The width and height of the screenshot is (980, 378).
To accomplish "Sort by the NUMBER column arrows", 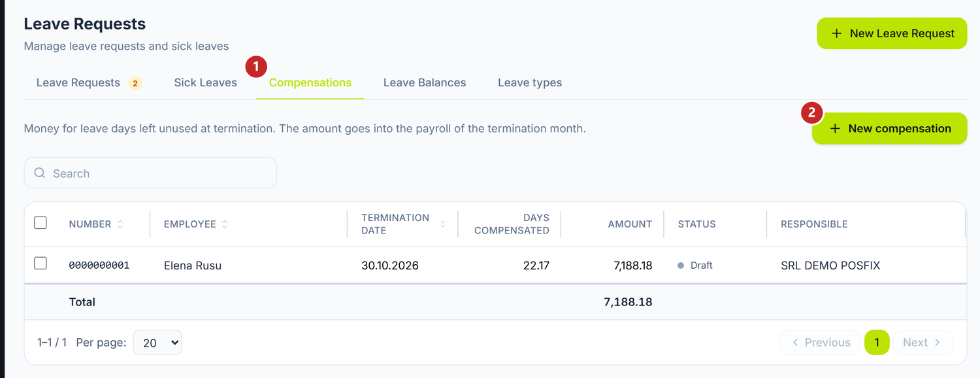I will 120,224.
